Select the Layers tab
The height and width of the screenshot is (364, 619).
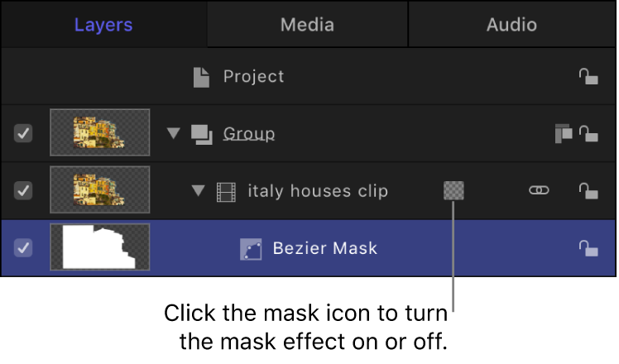(103, 24)
